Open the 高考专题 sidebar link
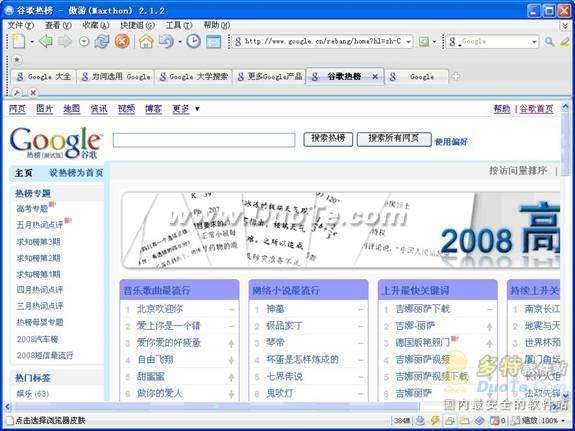575x431 pixels. [33, 209]
